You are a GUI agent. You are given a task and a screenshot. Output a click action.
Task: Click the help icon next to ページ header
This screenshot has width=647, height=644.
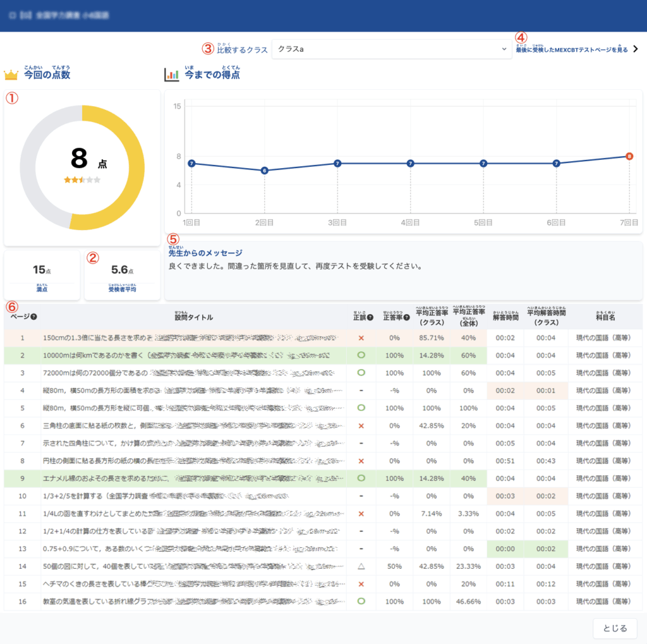(33, 317)
